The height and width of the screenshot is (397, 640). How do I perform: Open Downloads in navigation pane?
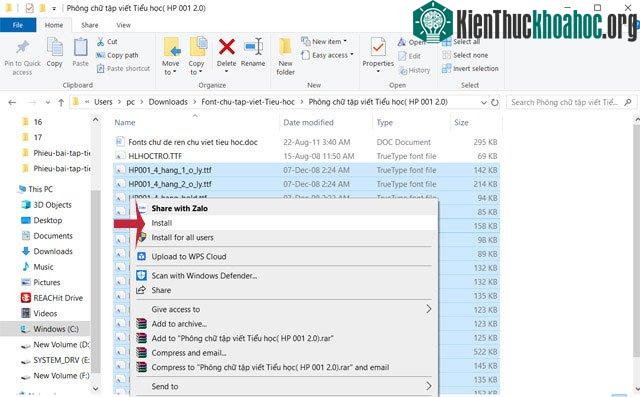pyautogui.click(x=53, y=251)
